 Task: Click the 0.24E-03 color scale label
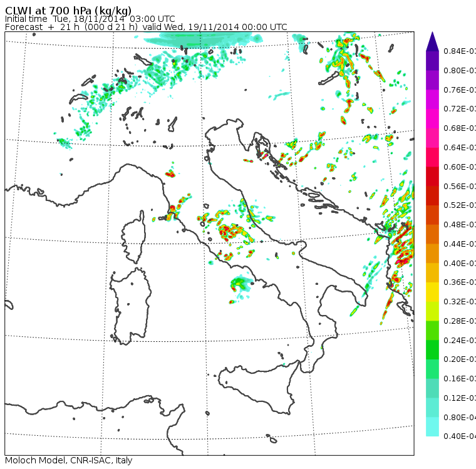pos(460,340)
